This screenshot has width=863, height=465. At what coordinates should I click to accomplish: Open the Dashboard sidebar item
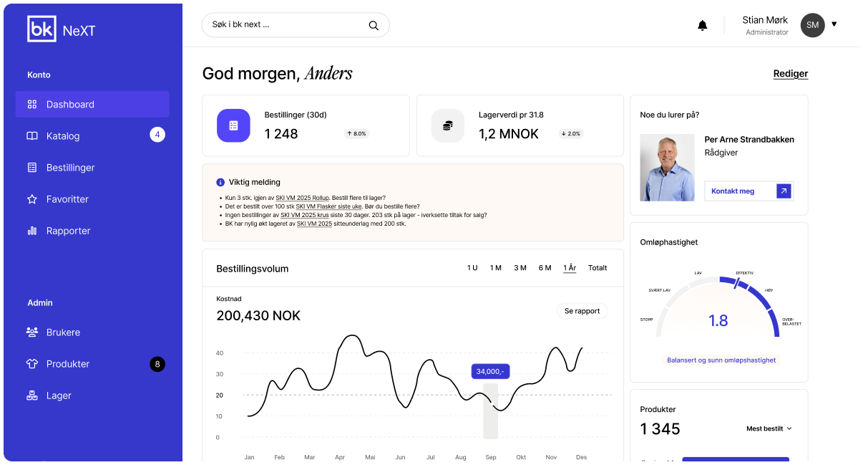click(92, 104)
